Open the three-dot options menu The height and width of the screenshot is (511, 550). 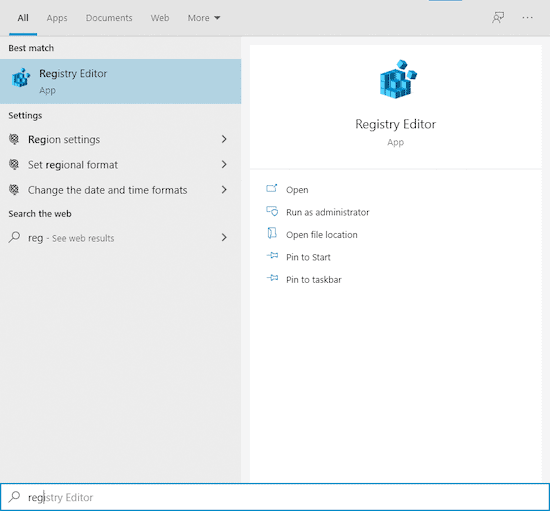[528, 18]
